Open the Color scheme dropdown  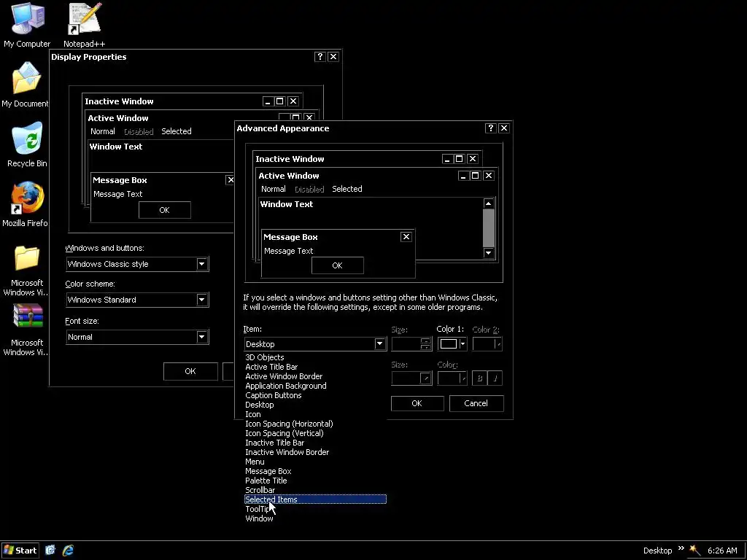[201, 300]
